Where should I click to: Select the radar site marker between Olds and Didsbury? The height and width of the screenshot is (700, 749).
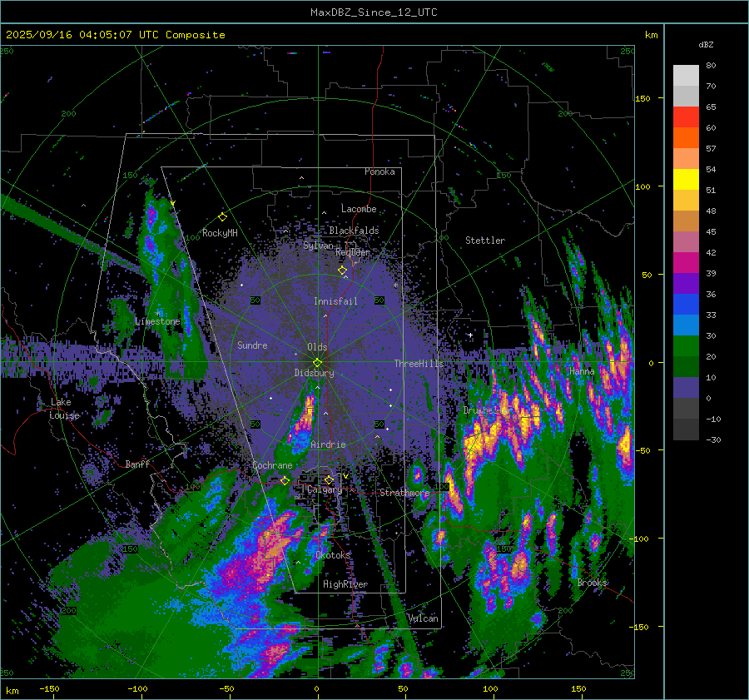(317, 363)
